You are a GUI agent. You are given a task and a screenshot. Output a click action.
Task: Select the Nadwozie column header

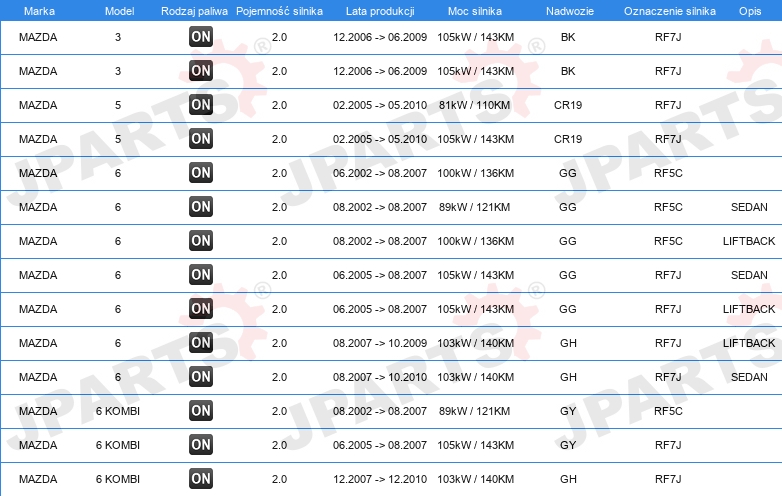[x=570, y=11]
